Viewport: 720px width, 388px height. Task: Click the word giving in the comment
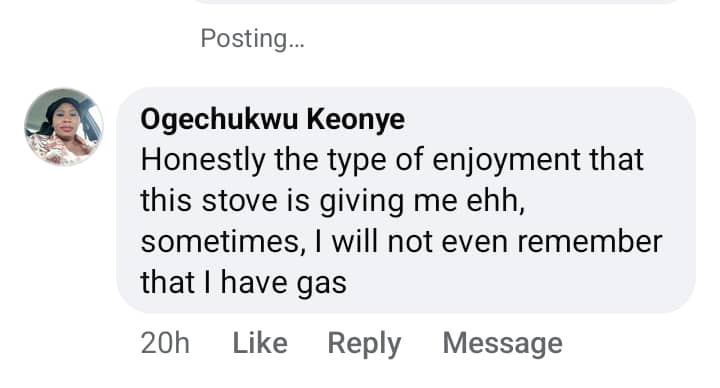point(361,202)
